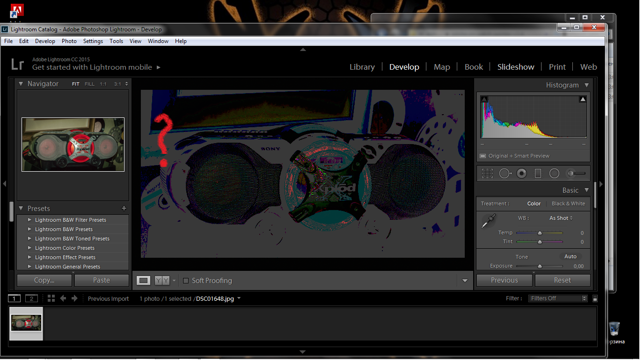Activate the Red Eye Correction tool
This screenshot has width=644, height=363.
521,174
